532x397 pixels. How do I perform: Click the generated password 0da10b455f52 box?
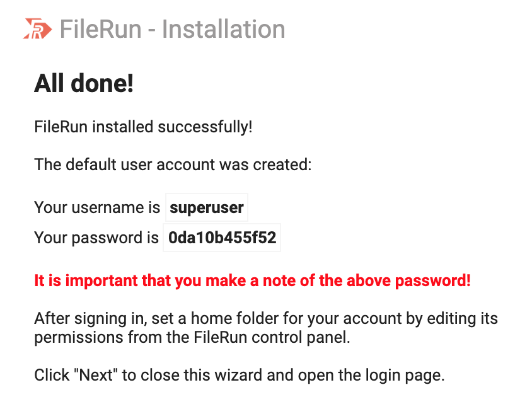coord(222,238)
